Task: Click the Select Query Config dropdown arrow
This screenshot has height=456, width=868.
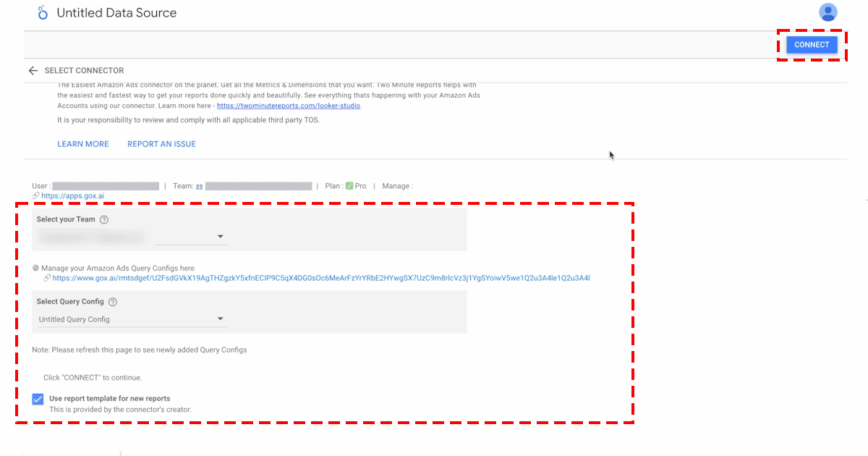Action: 220,319
